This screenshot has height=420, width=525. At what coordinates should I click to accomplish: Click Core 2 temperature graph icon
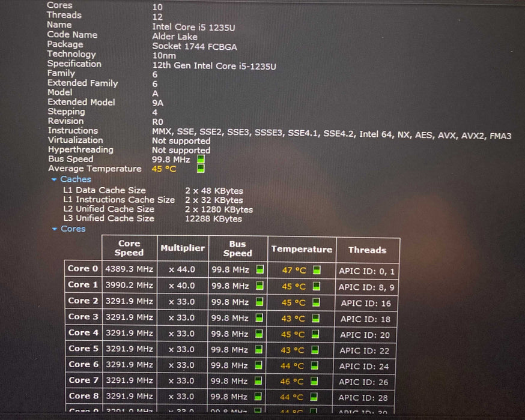[316, 302]
